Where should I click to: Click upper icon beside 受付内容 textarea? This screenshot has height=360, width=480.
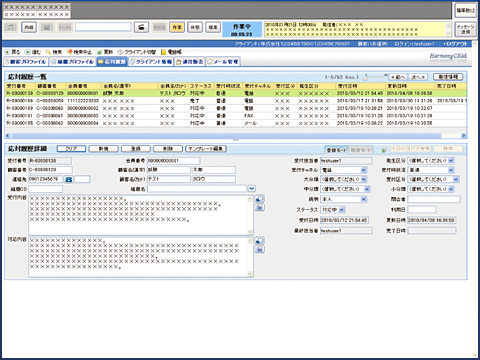(x=260, y=199)
